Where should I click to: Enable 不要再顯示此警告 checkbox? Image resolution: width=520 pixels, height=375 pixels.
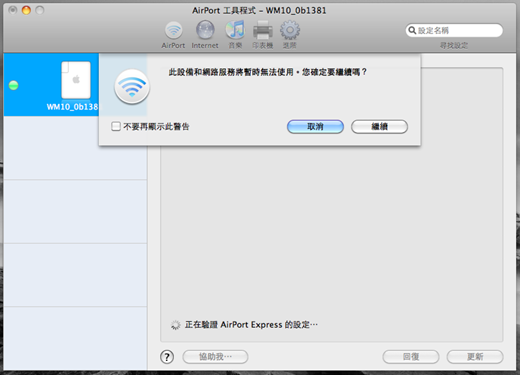(116, 126)
